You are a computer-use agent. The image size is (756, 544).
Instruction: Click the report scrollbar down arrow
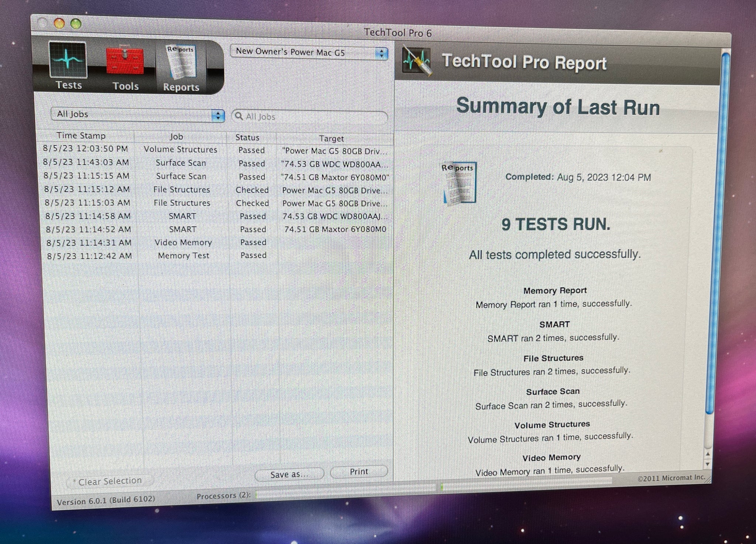tap(707, 464)
